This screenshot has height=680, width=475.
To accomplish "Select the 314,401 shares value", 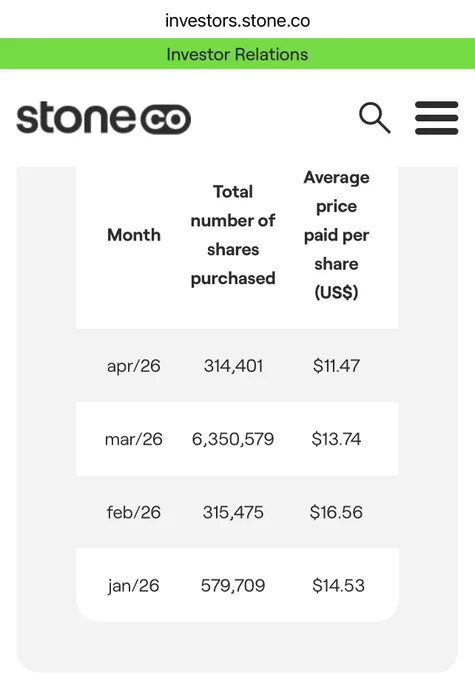I will coord(233,366).
